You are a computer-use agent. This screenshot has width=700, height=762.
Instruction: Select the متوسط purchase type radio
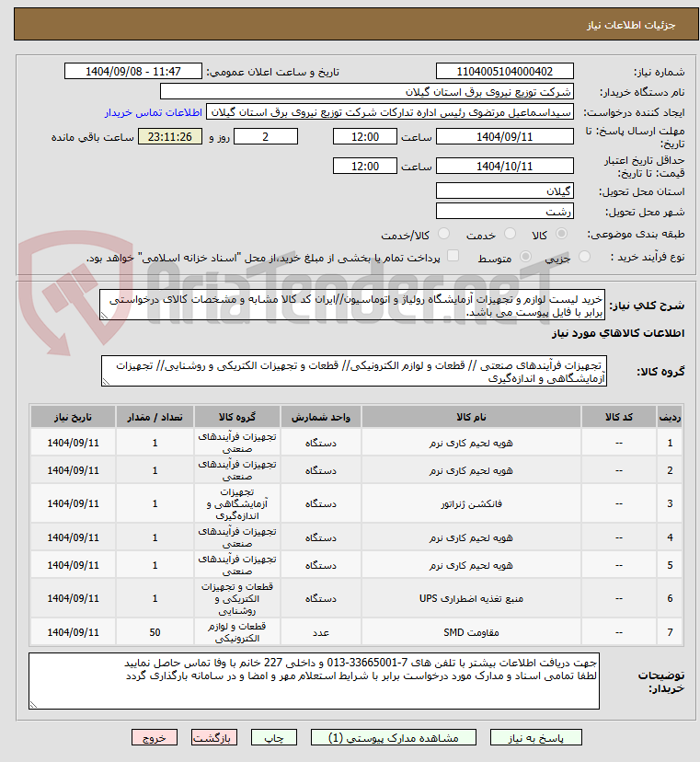pos(525,257)
